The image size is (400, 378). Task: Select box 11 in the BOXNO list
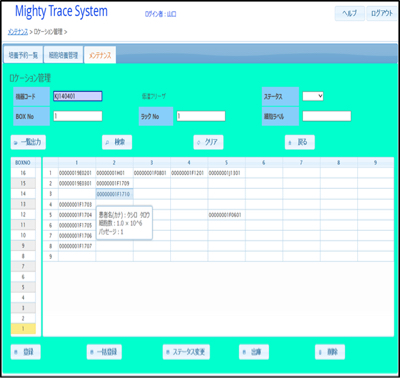coord(23,225)
